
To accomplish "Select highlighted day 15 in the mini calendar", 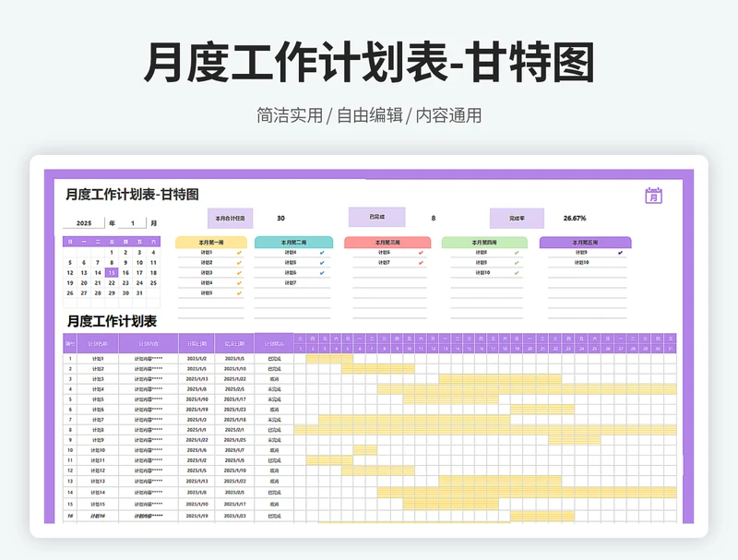I will coord(112,273).
